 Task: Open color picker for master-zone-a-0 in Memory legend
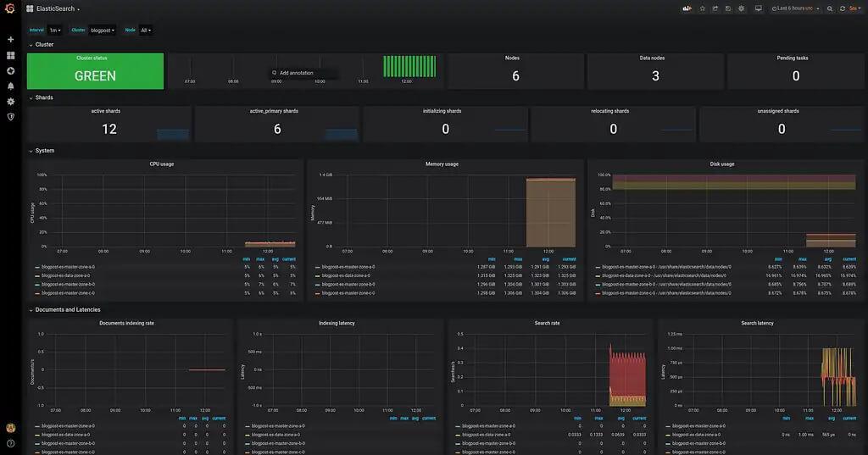tap(318, 268)
